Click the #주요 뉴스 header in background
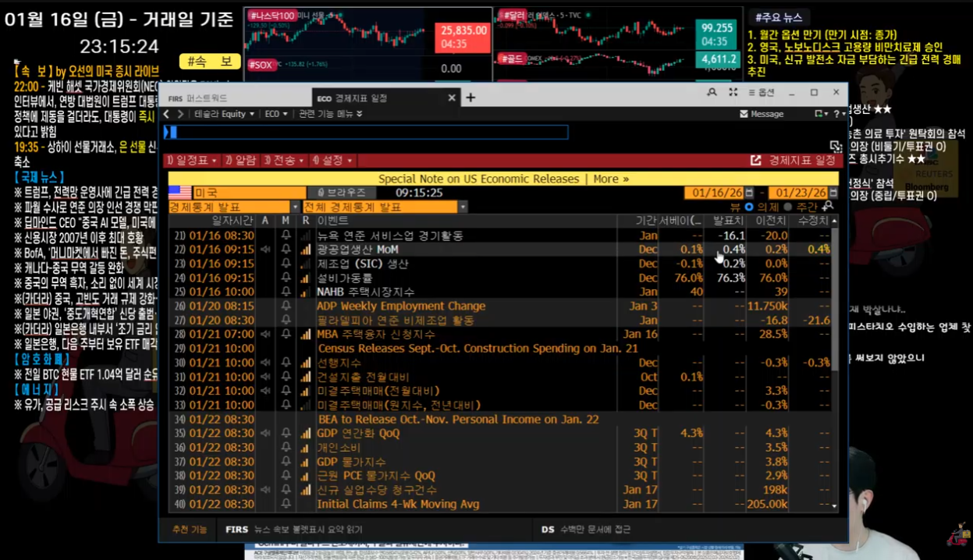The height and width of the screenshot is (560, 973). 778,17
